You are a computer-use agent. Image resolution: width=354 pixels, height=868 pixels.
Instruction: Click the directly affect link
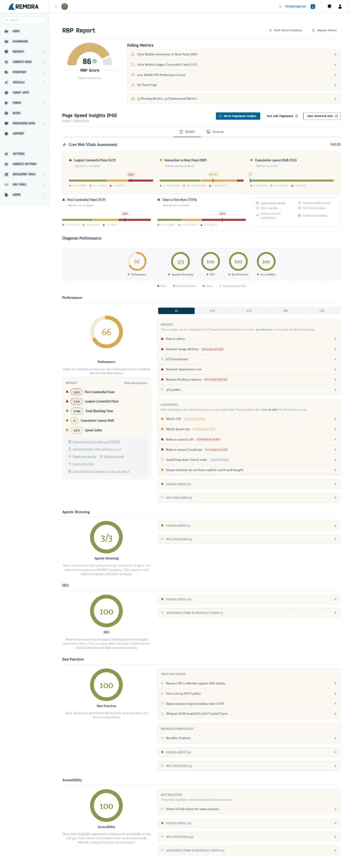pos(270,410)
